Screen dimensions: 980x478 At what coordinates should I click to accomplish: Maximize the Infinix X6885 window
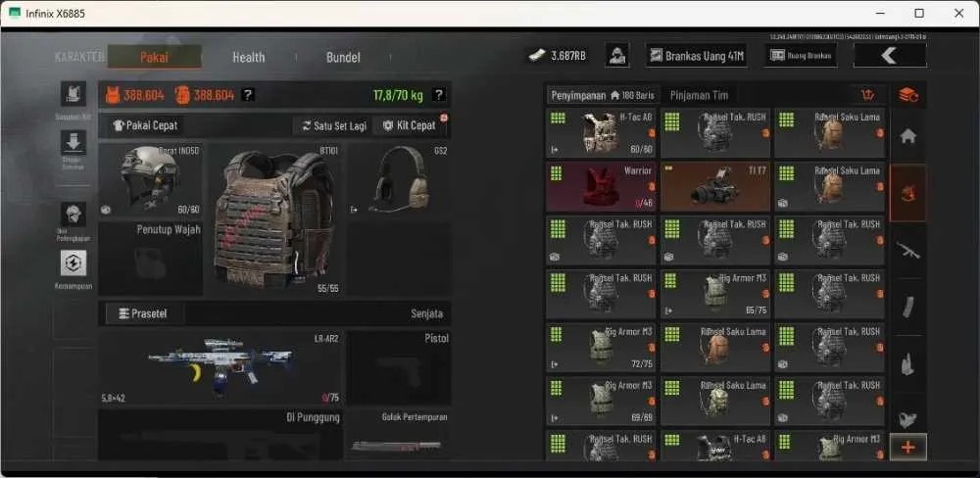pos(919,13)
